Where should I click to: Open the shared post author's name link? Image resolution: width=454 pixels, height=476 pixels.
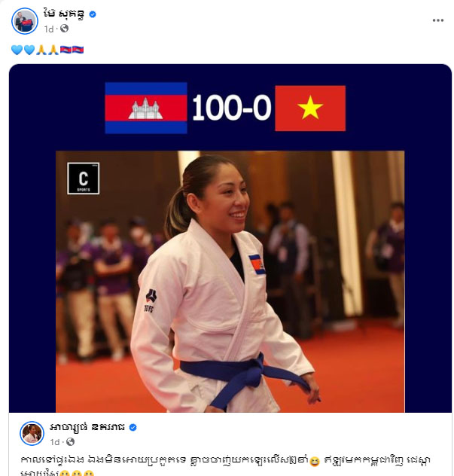[87, 427]
